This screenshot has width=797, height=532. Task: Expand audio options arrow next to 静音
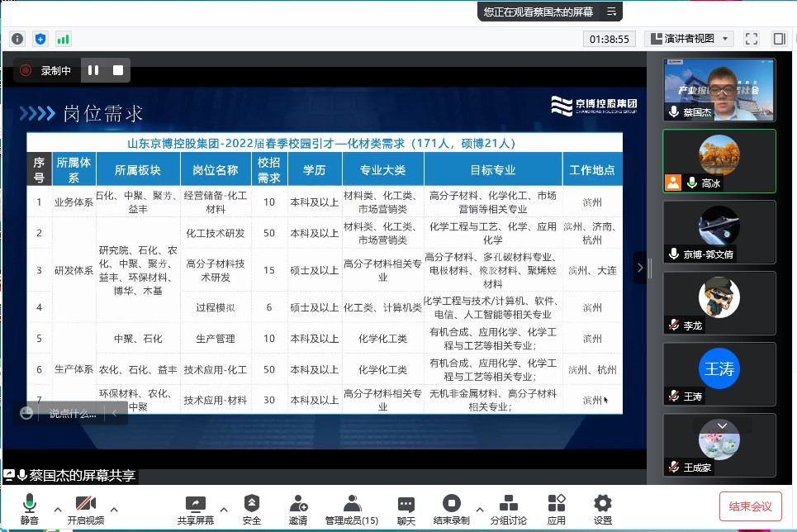pos(58,509)
